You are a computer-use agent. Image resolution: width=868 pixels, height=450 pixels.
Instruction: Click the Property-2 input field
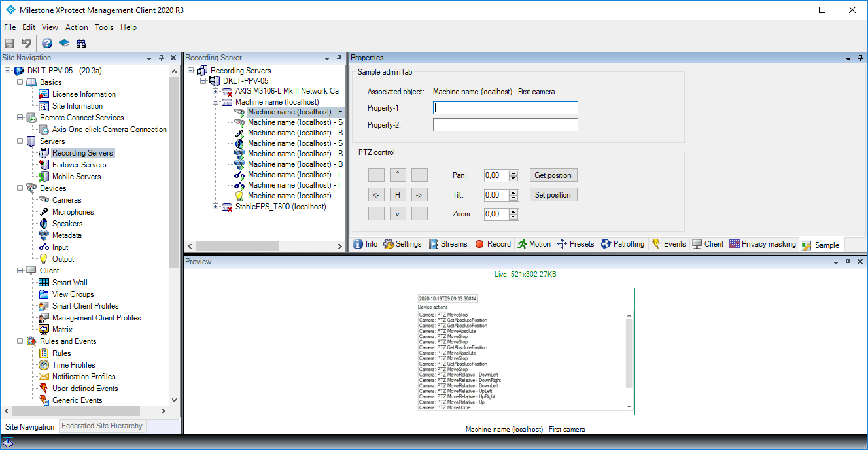pos(506,125)
